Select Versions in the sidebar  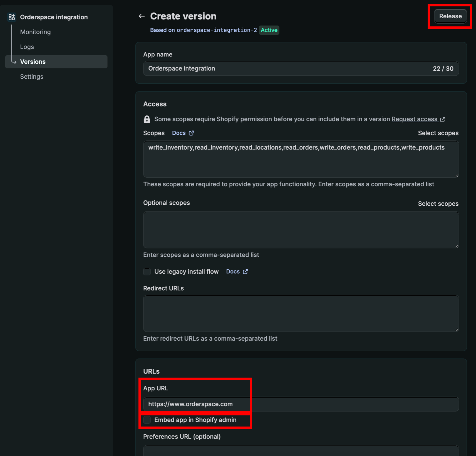tap(56, 62)
